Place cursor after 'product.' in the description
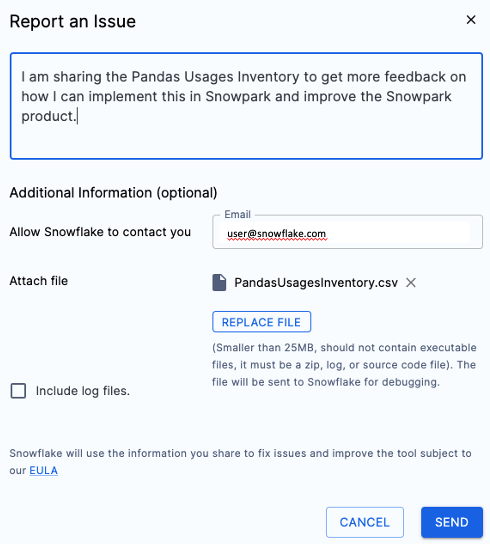 [x=77, y=116]
